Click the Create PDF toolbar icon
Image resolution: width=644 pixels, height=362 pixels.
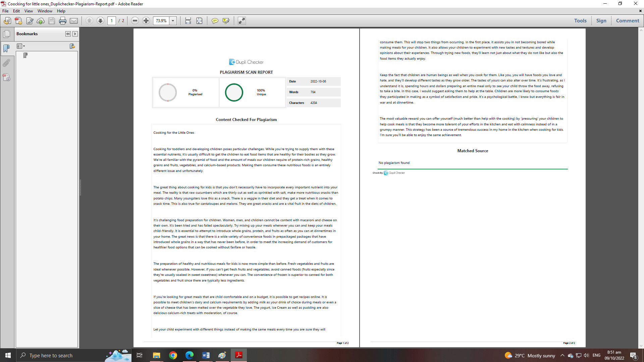pyautogui.click(x=18, y=21)
